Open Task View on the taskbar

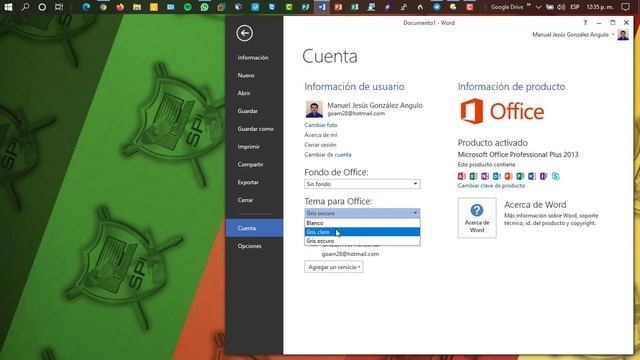click(59, 7)
